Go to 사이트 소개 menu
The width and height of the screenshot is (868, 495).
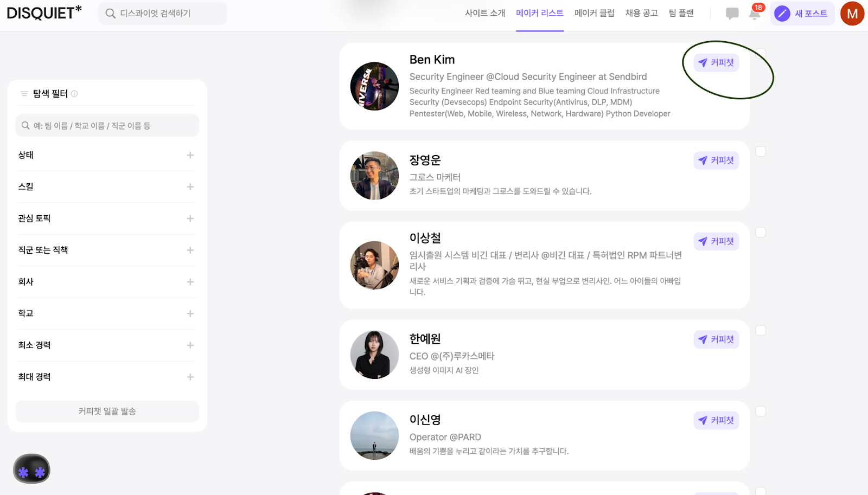coord(485,13)
